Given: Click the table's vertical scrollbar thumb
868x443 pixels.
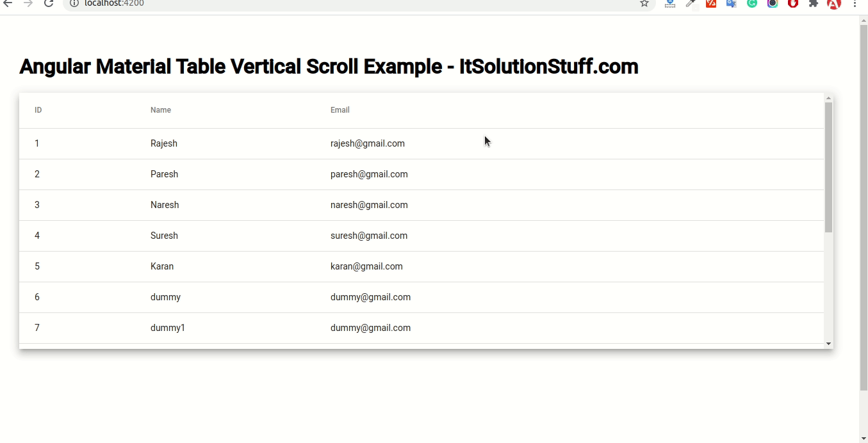Looking at the screenshot, I should (828, 166).
